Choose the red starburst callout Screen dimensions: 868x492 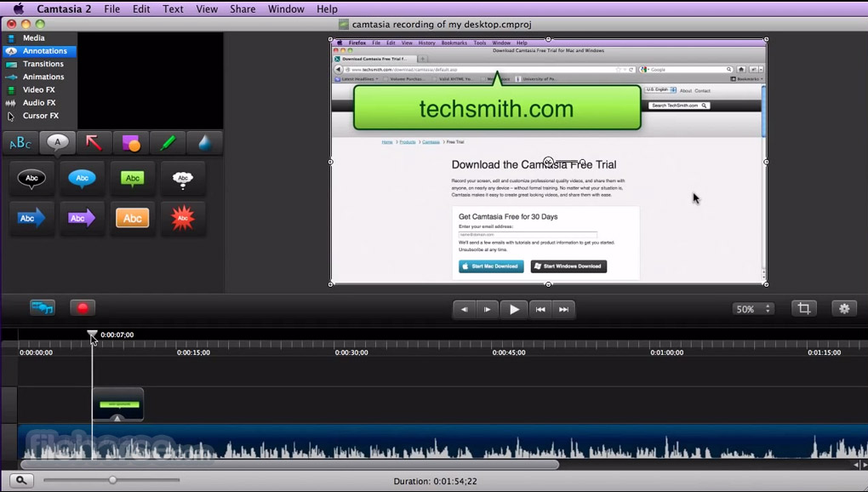coord(183,218)
